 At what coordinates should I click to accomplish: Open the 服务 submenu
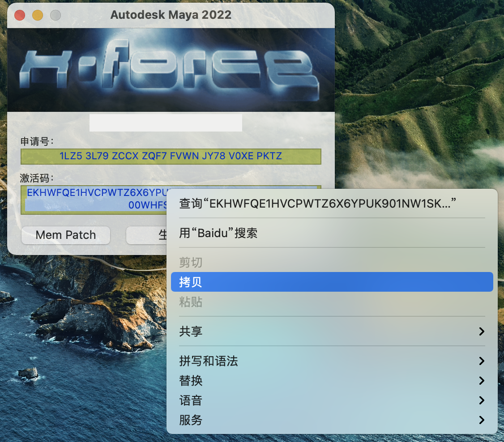point(332,420)
